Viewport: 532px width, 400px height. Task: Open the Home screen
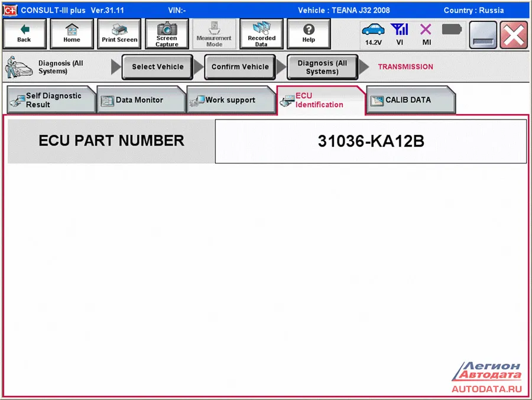(x=72, y=34)
